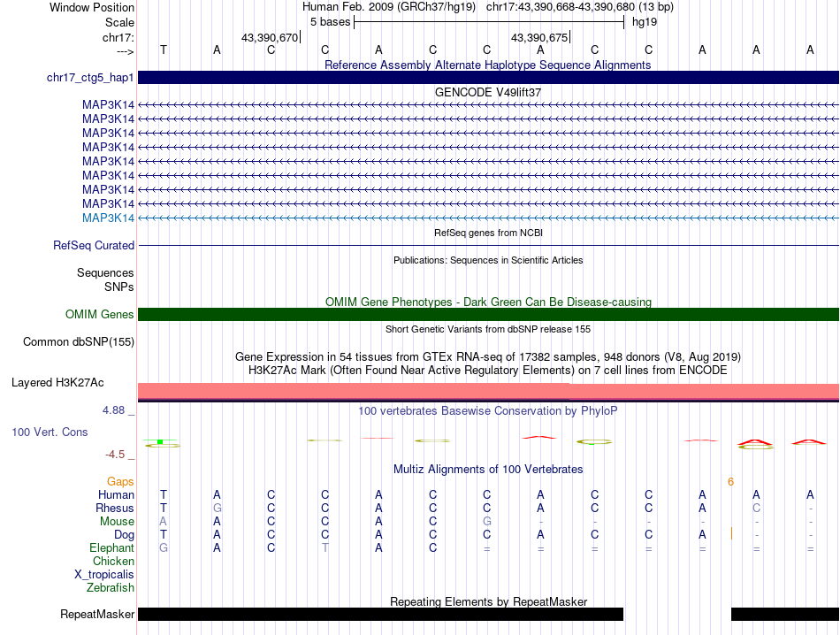Click the 'hg19' label beside the scale bar
Image resolution: width=840 pixels, height=635 pixels.
pos(645,22)
